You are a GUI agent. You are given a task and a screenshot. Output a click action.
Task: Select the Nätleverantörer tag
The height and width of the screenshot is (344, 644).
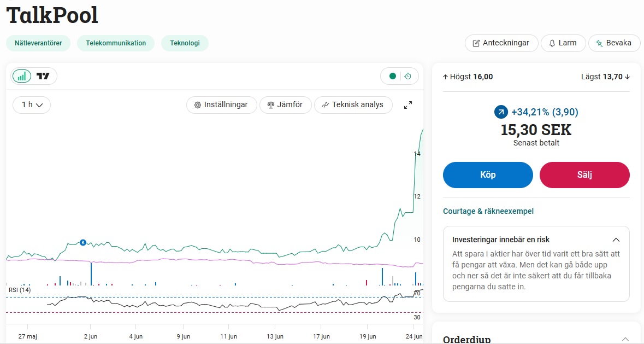click(38, 43)
